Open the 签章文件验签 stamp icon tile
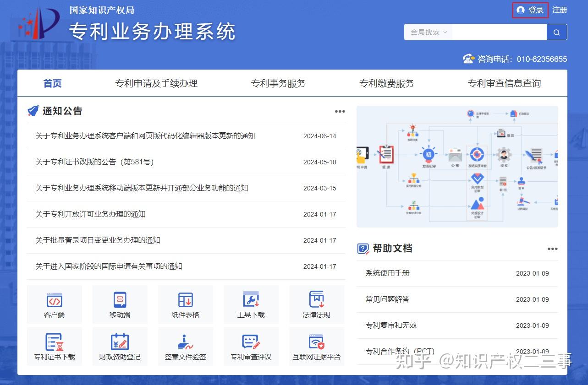This screenshot has width=588, height=385. [186, 346]
